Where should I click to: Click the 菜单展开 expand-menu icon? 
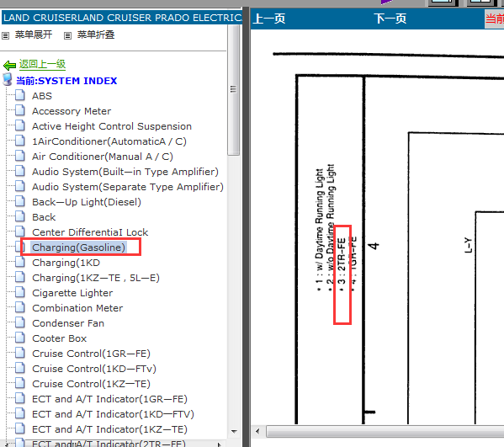(x=5, y=35)
